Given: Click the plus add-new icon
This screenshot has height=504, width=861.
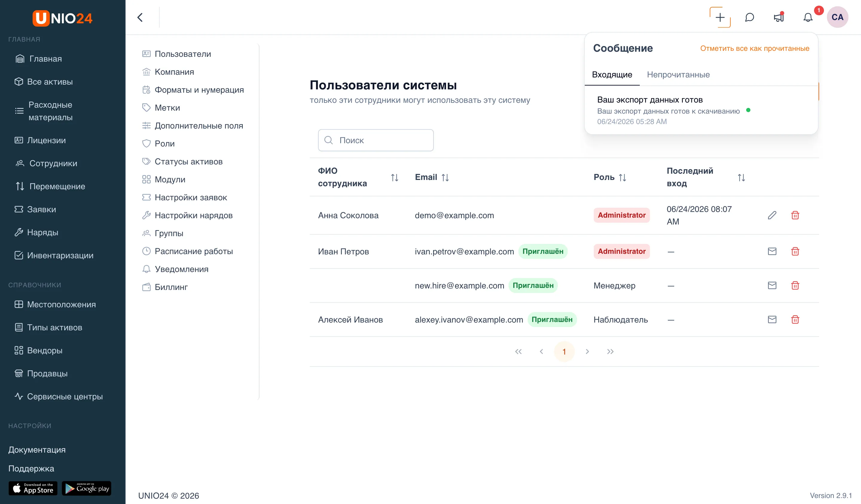Looking at the screenshot, I should click(720, 17).
